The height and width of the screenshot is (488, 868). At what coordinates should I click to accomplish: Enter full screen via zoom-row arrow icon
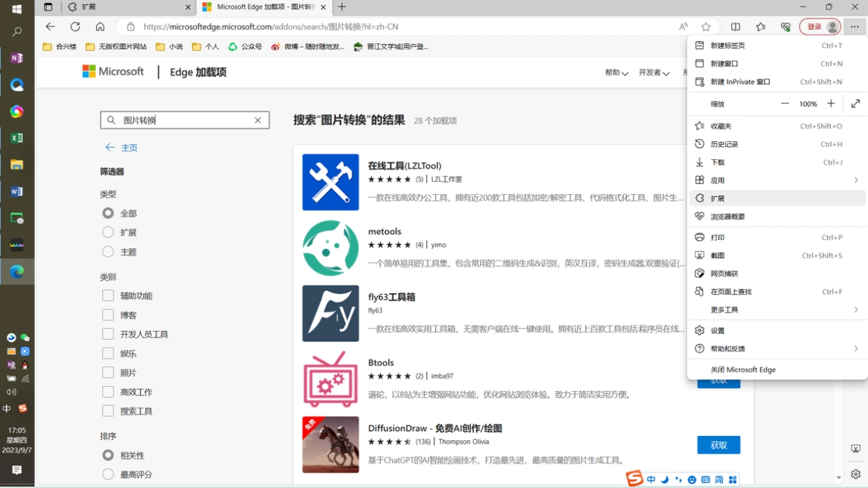[x=855, y=103]
